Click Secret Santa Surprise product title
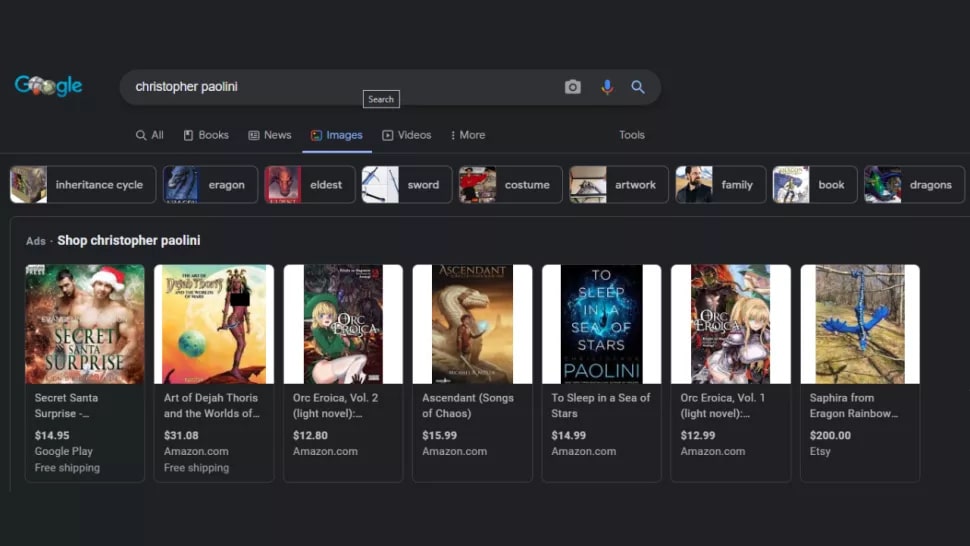 coord(66,406)
